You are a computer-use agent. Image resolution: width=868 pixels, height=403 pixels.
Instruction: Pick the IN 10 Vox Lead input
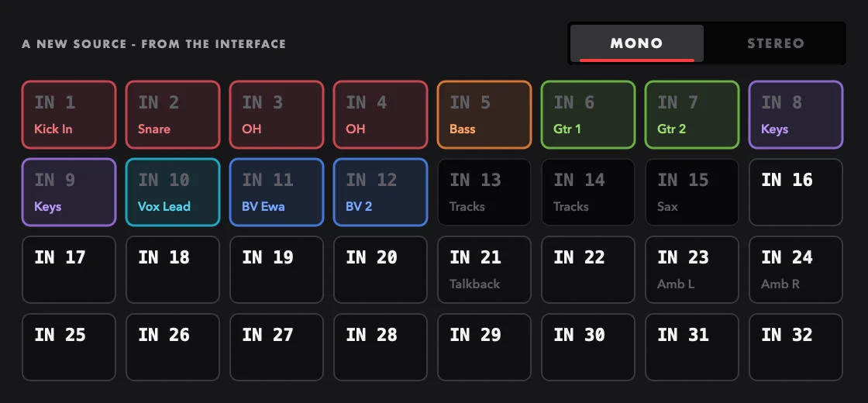173,192
